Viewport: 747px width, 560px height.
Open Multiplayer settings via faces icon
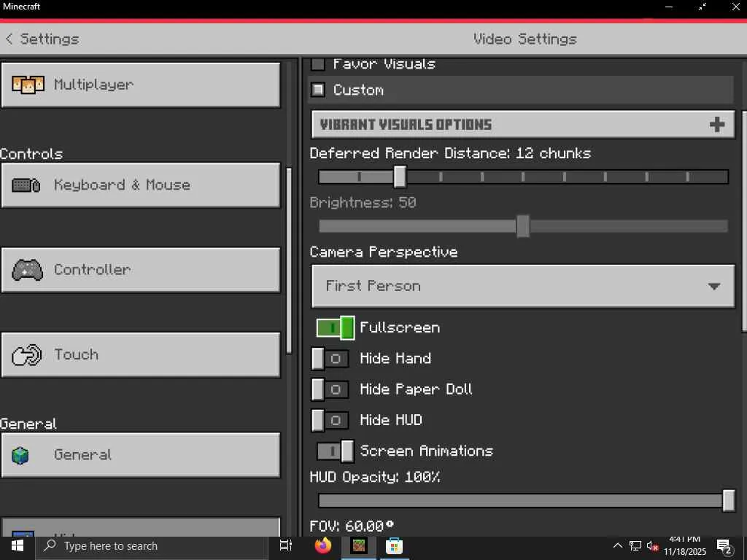[x=28, y=85]
